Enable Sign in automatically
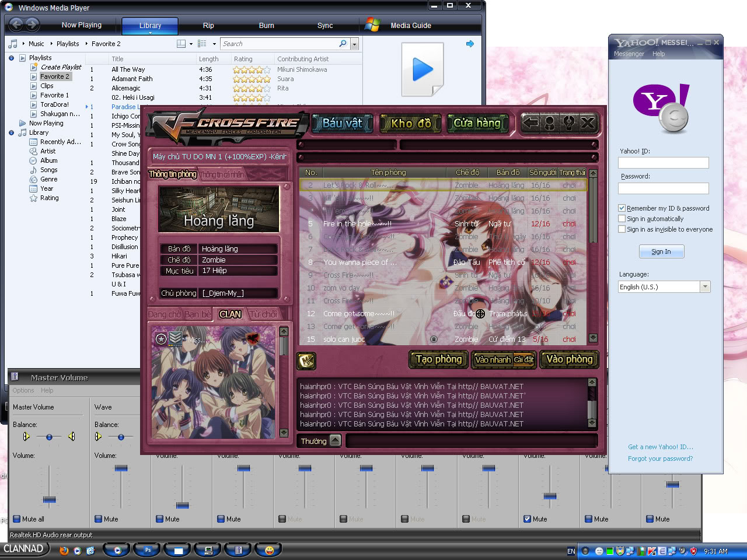 (x=622, y=219)
